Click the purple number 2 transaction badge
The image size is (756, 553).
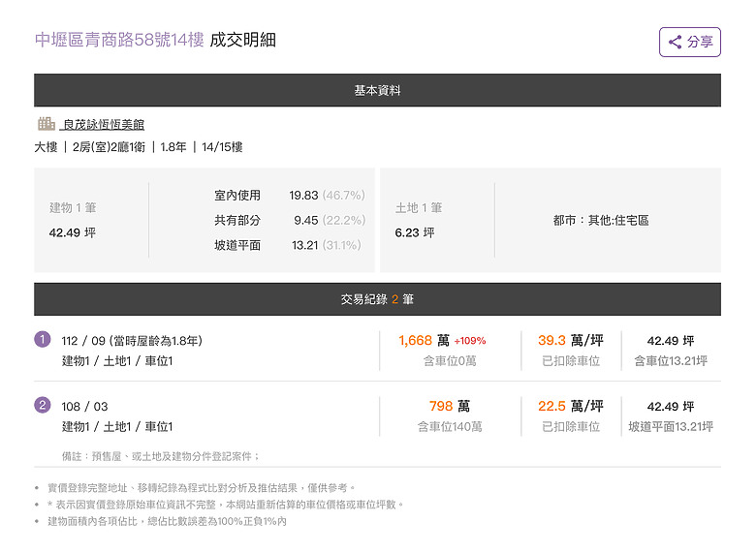[x=43, y=405]
